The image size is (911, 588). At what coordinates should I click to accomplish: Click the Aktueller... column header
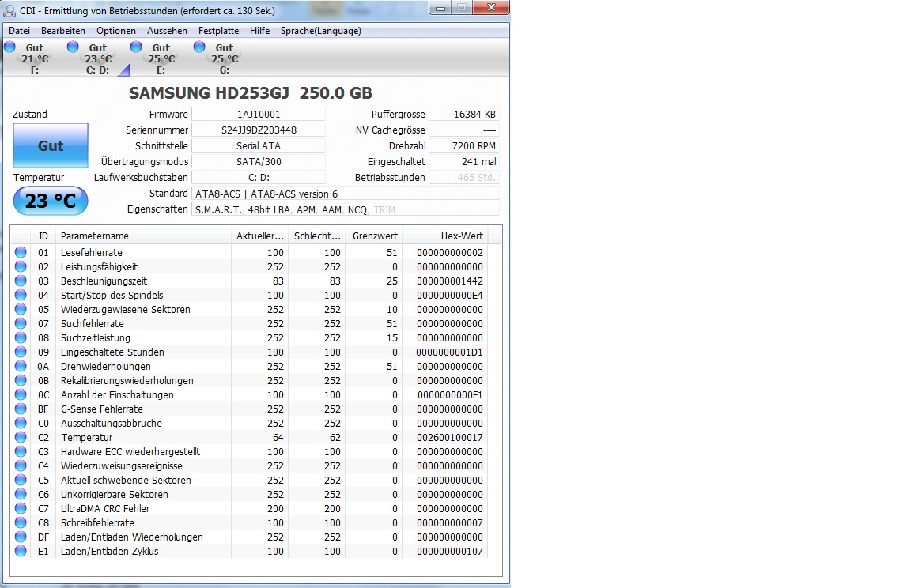point(259,236)
